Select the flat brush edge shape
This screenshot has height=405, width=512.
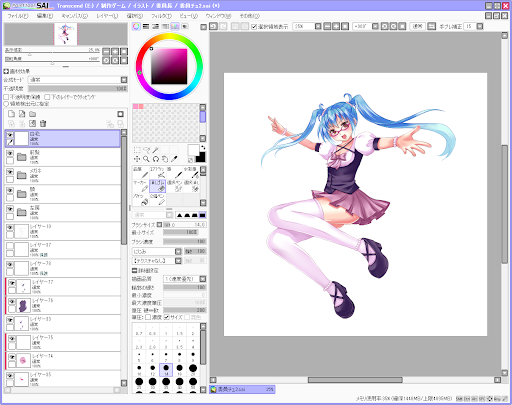pos(202,215)
